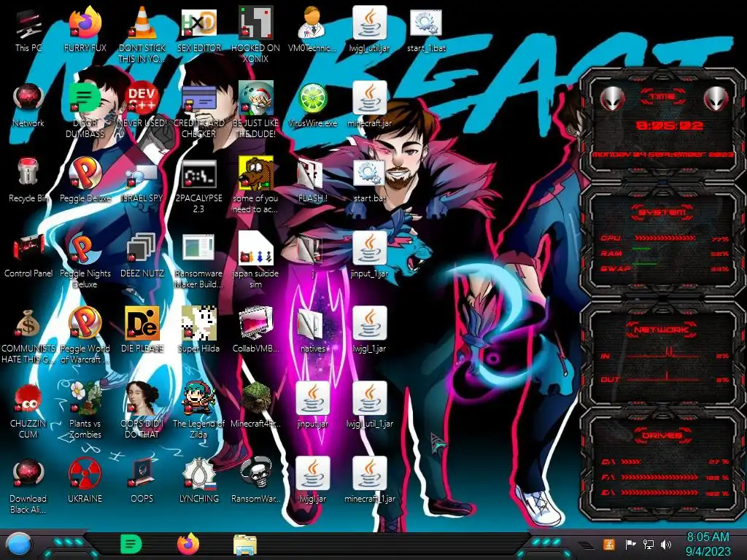
Task: Open the HxD hex editor shortcut
Action: click(198, 29)
